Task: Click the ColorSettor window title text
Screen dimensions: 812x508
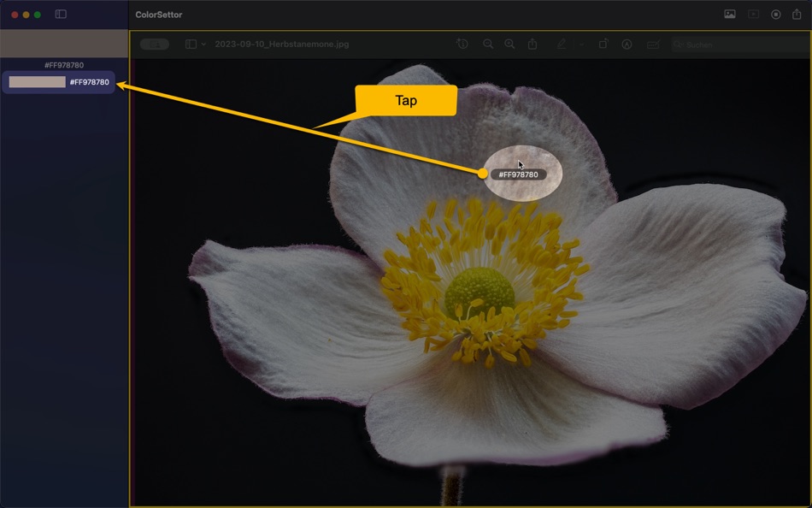Action: (158, 15)
